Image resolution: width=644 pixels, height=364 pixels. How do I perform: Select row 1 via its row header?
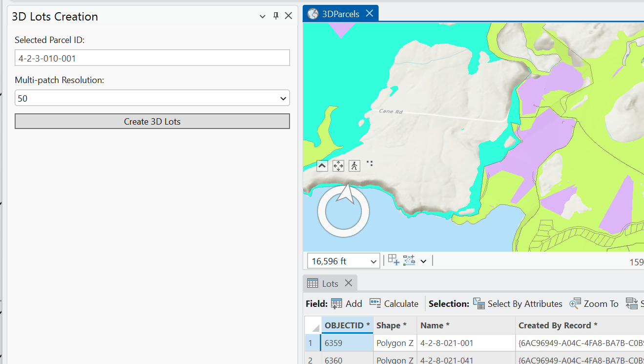pyautogui.click(x=312, y=343)
